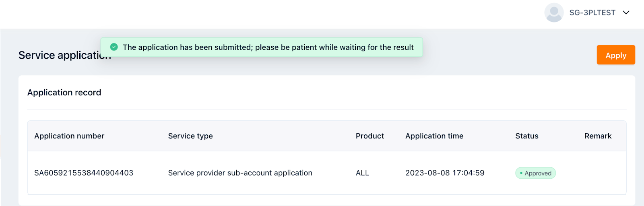This screenshot has height=206, width=644.
Task: Open the SG-3PLTEST account menu
Action: [x=592, y=13]
